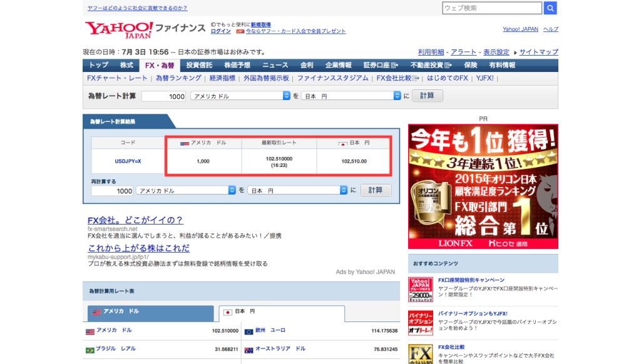Open the YJFX! sub-menu link
The width and height of the screenshot is (641, 364).
click(x=485, y=78)
